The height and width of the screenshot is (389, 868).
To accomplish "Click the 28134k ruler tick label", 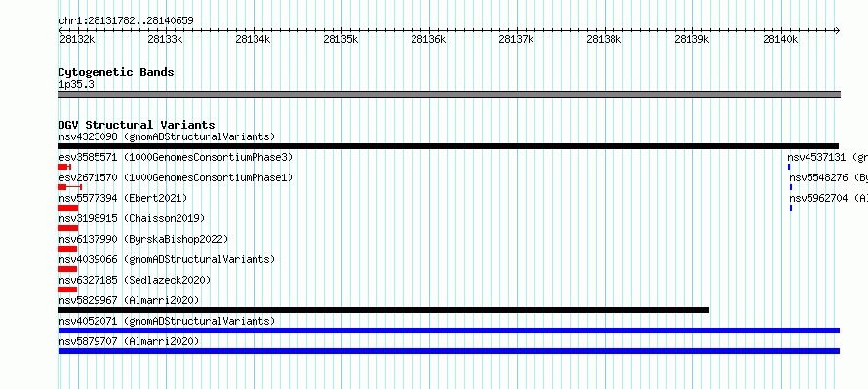I will pos(253,39).
